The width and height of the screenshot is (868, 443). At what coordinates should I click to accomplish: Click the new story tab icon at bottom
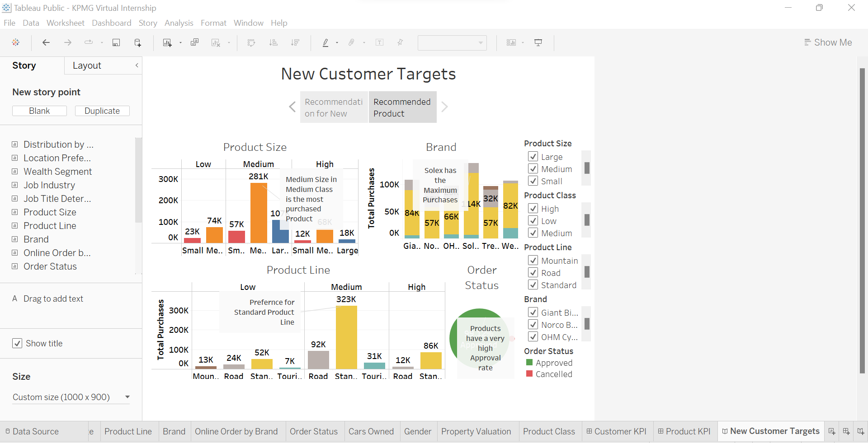[x=861, y=431]
